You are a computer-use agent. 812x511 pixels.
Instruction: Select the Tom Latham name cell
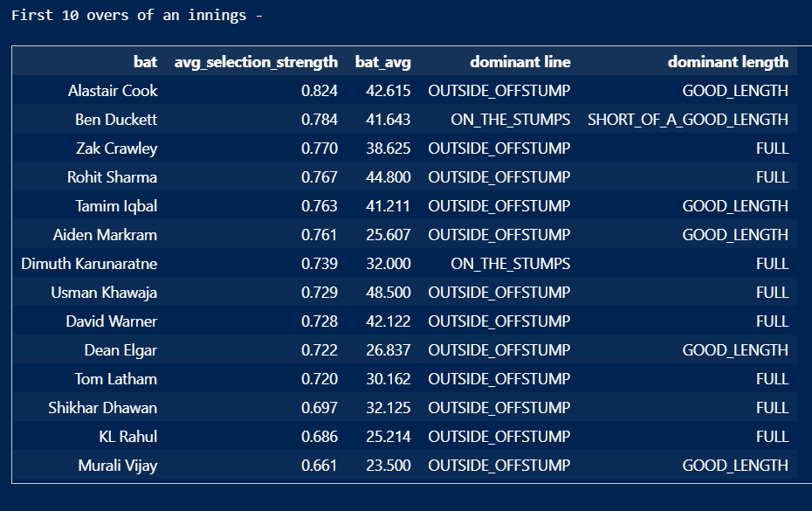point(115,379)
